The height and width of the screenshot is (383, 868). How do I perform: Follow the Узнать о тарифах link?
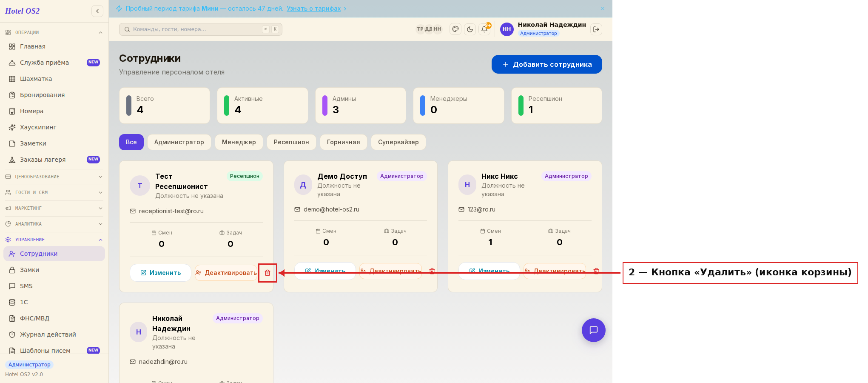pyautogui.click(x=313, y=9)
